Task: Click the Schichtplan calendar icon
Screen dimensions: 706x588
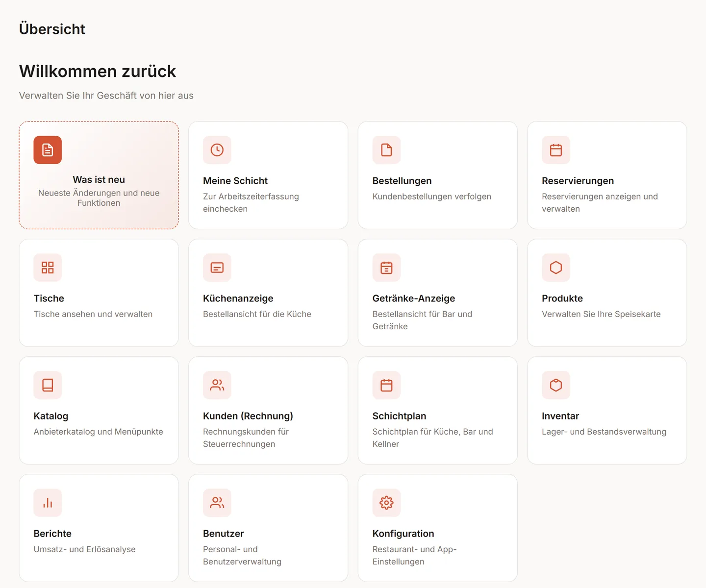Action: pos(386,385)
